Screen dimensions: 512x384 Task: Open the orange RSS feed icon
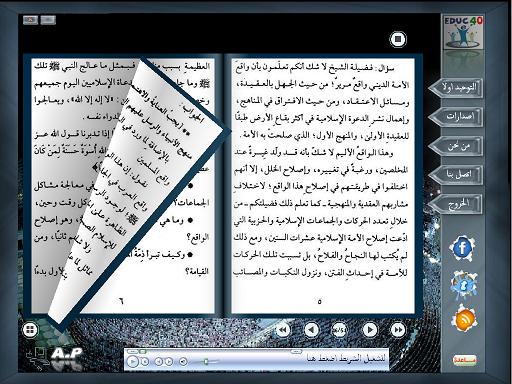464,319
